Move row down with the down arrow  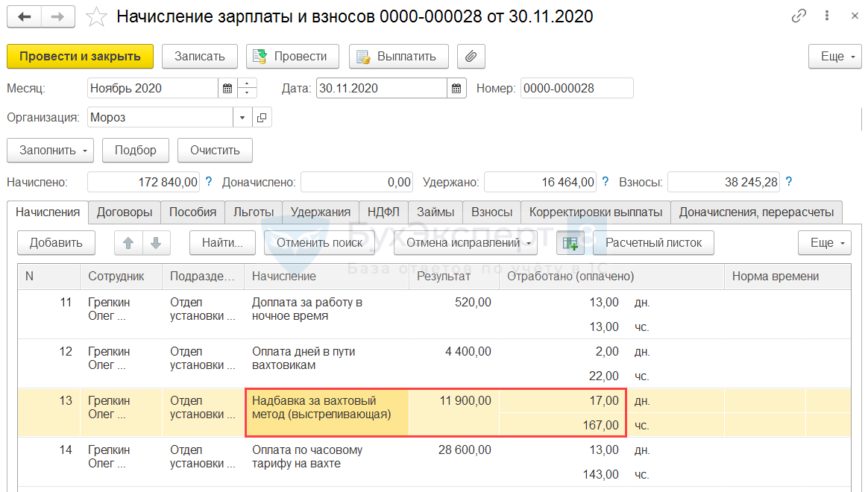point(156,243)
